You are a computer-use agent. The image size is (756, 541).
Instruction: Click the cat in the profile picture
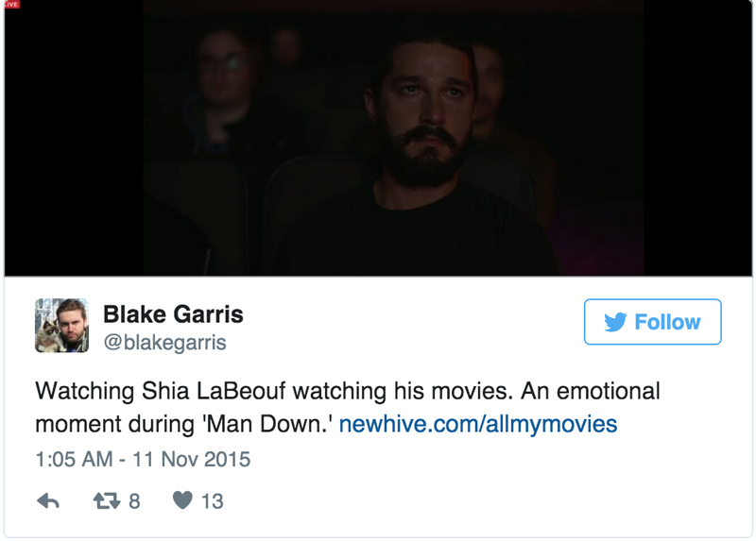coord(48,336)
